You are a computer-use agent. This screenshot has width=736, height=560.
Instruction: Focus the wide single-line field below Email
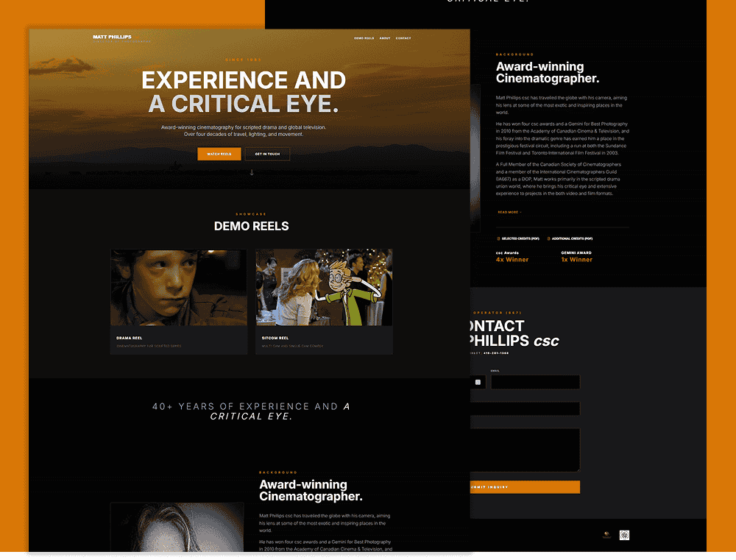[525, 408]
